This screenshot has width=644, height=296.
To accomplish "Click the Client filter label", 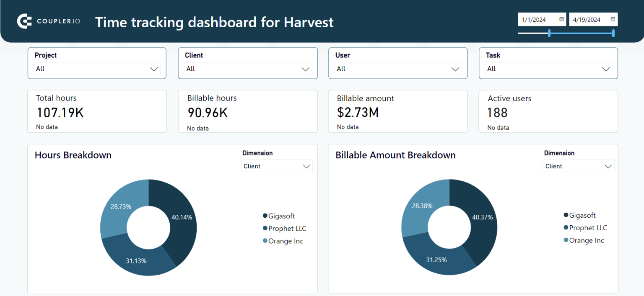I will tap(194, 55).
